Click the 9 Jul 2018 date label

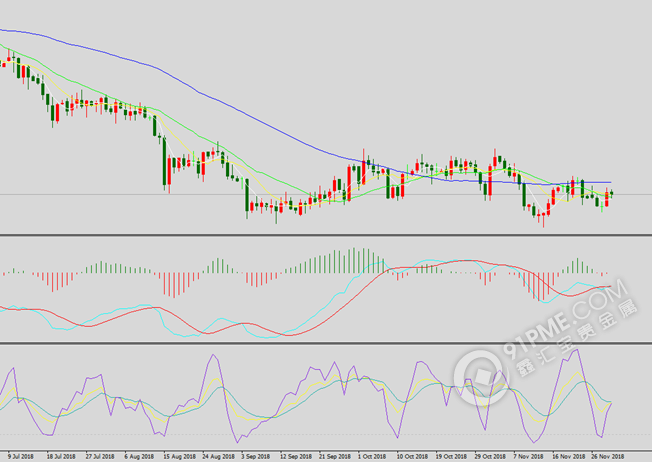[20, 454]
